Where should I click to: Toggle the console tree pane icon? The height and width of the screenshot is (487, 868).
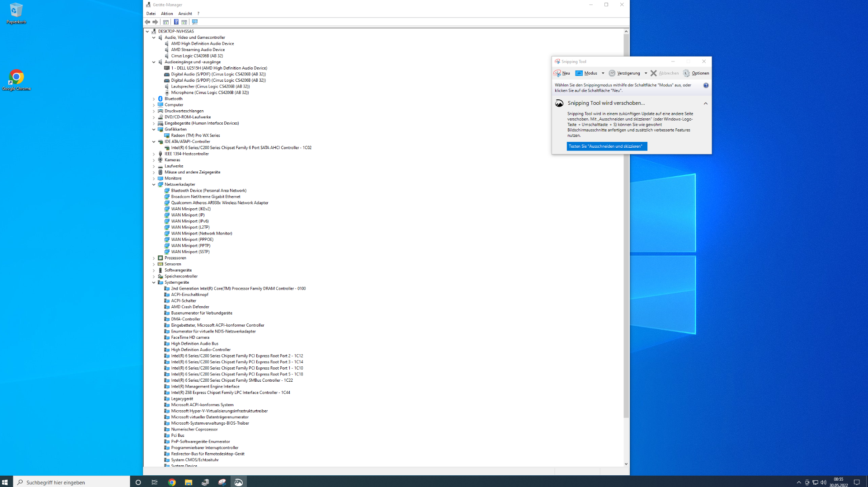pyautogui.click(x=166, y=22)
